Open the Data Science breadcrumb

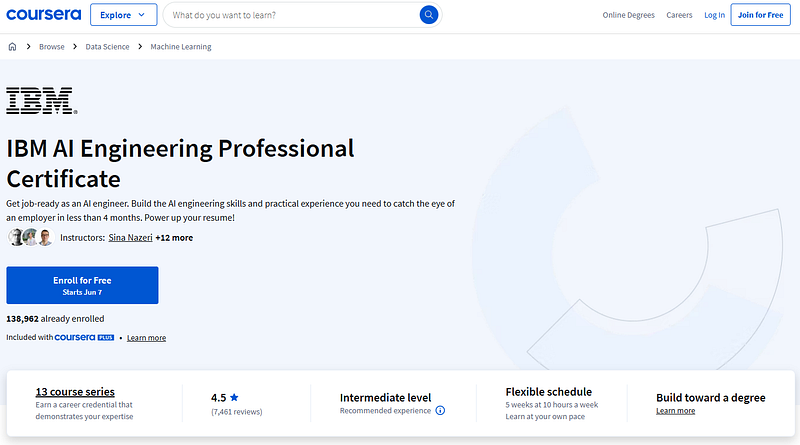[x=107, y=46]
